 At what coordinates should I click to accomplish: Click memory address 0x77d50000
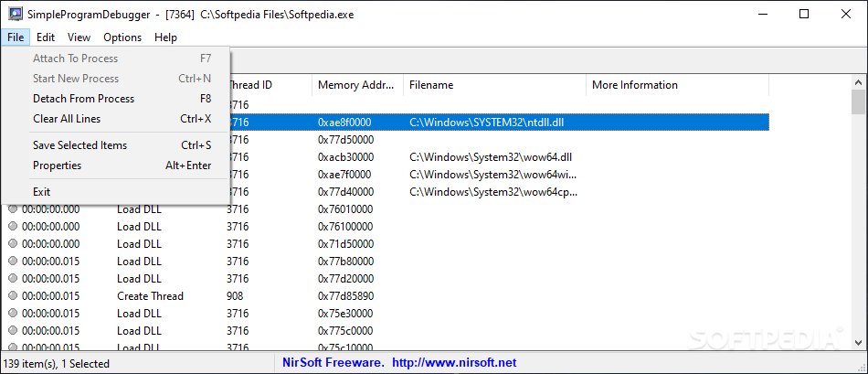pos(345,140)
